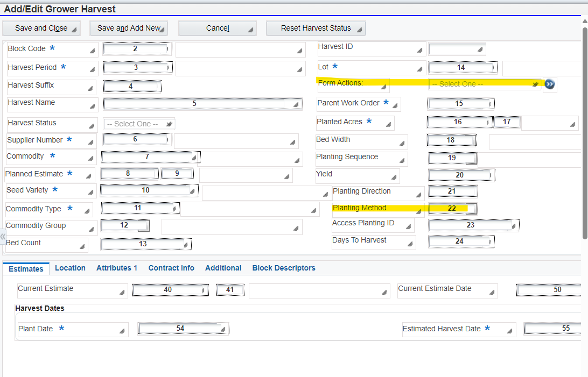Viewport: 588px width, 377px height.
Task: Click the Commodity Group input field
Action: [x=125, y=225]
